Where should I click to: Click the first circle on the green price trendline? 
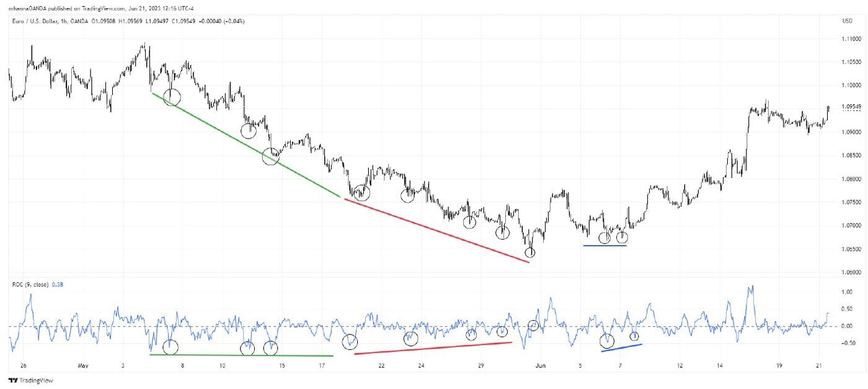(x=172, y=96)
